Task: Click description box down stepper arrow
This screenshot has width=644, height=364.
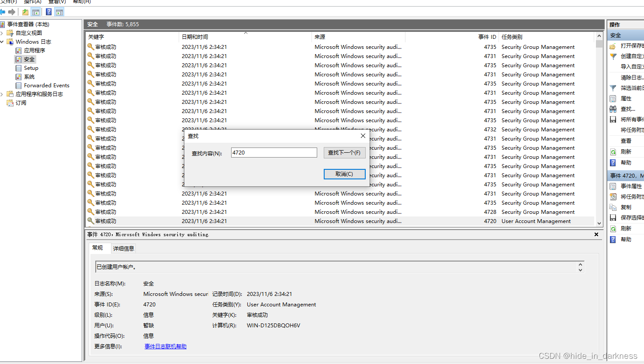Action: tap(580, 270)
